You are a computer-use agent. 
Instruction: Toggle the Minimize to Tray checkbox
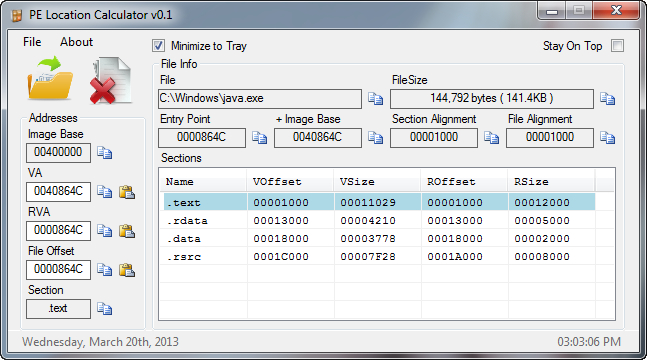(158, 45)
